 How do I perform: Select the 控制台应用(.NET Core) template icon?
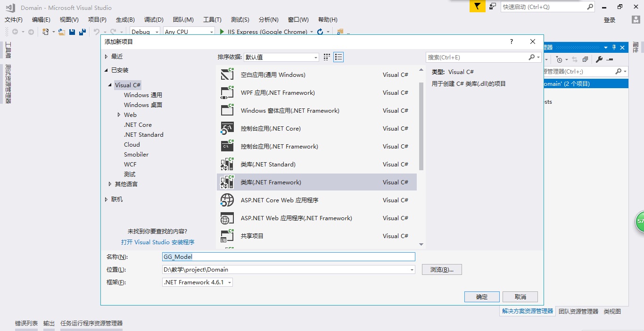tap(227, 128)
